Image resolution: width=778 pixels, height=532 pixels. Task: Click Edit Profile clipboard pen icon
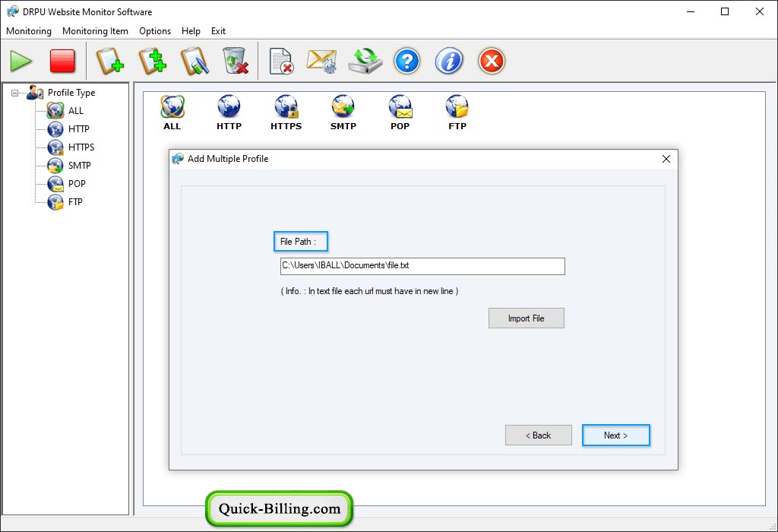point(194,61)
